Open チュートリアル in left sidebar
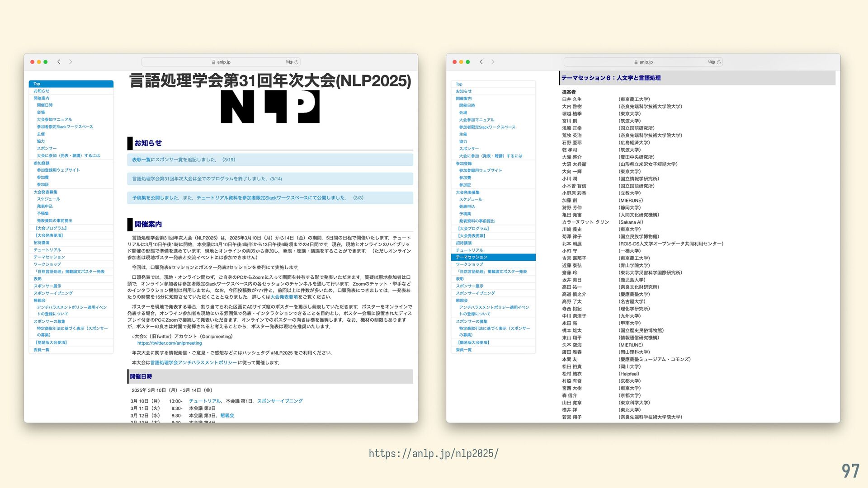Image resolution: width=868 pixels, height=488 pixels. click(x=47, y=250)
